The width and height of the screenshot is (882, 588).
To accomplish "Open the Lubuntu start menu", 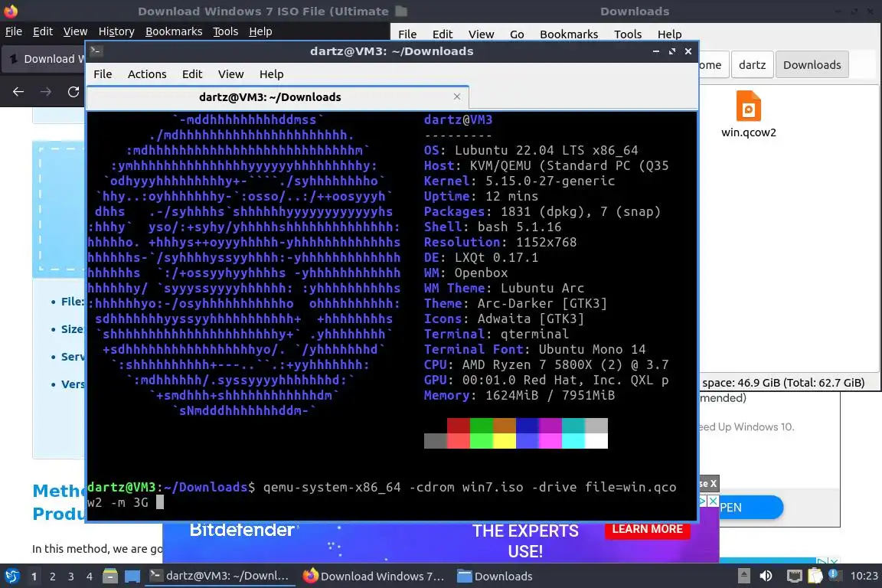I will 11,577.
